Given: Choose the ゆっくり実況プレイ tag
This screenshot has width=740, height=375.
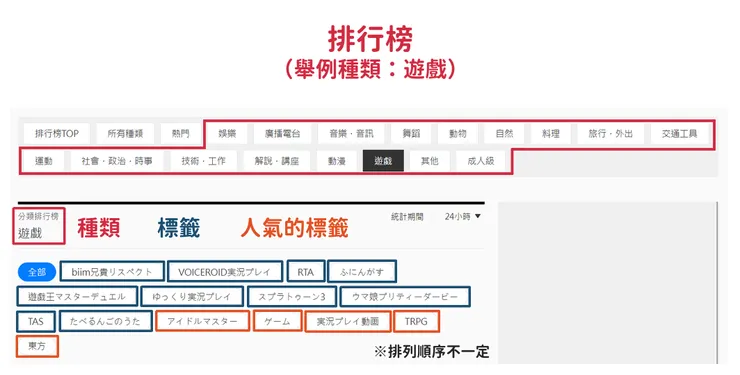Looking at the screenshot, I should 192,297.
